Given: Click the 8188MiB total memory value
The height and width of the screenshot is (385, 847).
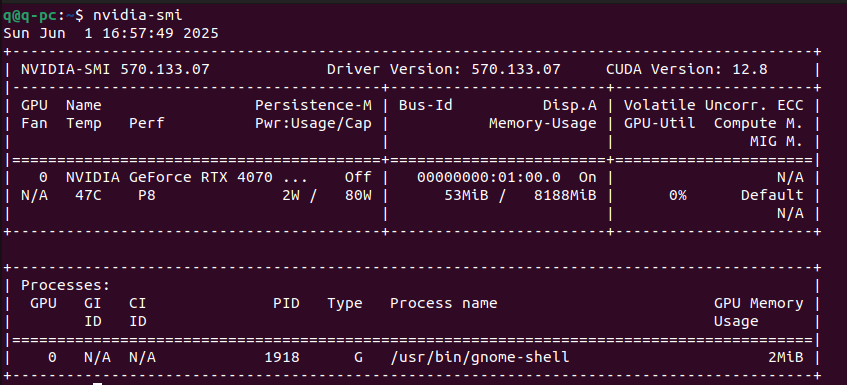Looking at the screenshot, I should [x=565, y=195].
